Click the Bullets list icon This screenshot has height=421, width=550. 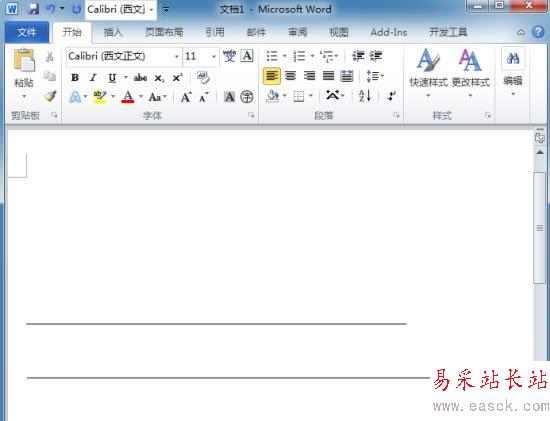click(272, 56)
